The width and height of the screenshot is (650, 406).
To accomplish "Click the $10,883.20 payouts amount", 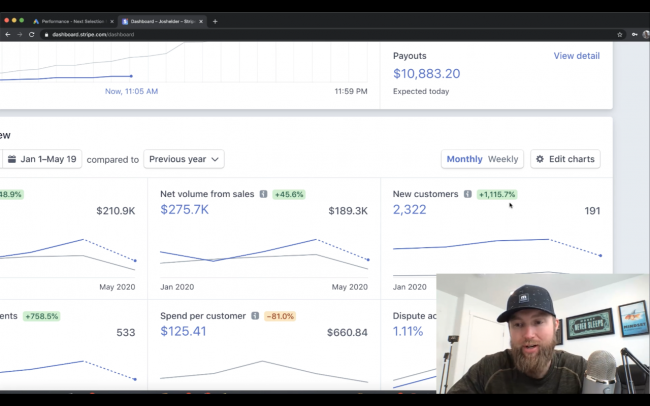I will point(427,74).
